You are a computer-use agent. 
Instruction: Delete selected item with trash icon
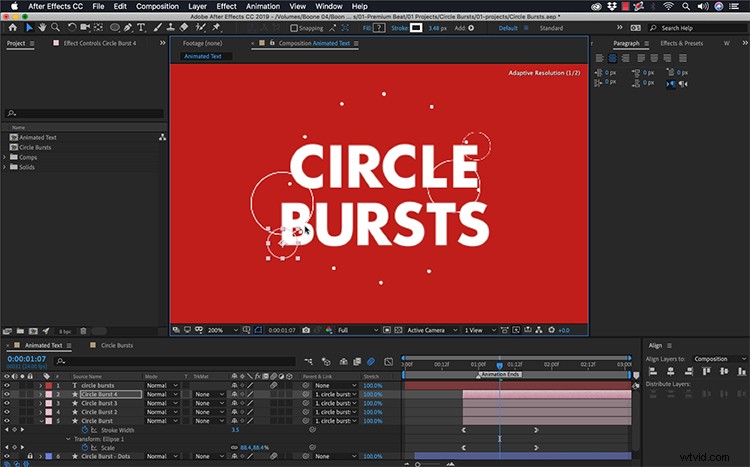pos(83,331)
